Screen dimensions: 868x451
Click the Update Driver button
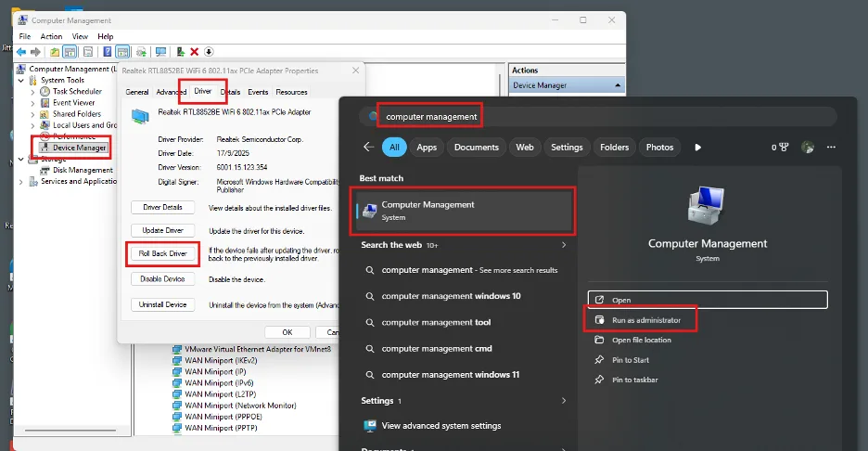pyautogui.click(x=163, y=230)
